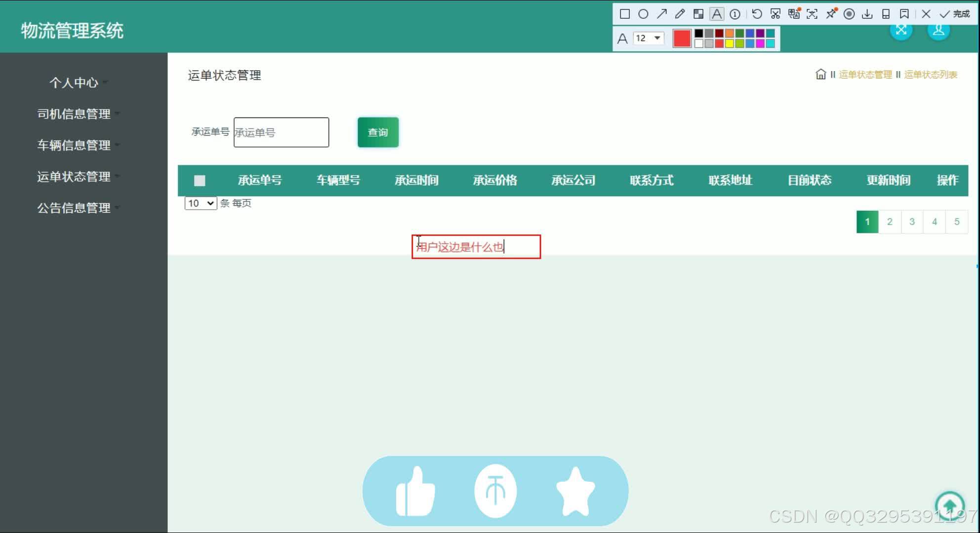Expand 车辆信息管理 sidebar menu
Image resolution: width=980 pixels, height=533 pixels.
[74, 145]
